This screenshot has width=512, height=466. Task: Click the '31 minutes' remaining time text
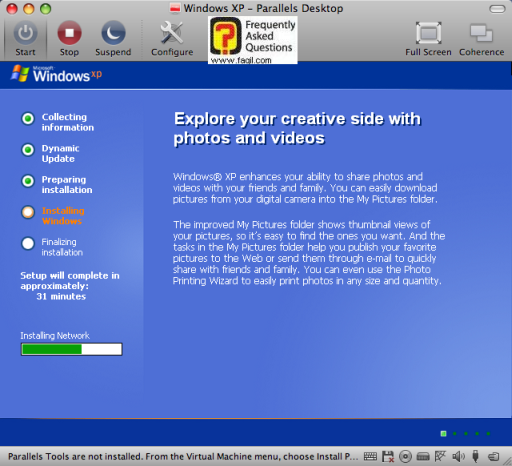coord(61,296)
